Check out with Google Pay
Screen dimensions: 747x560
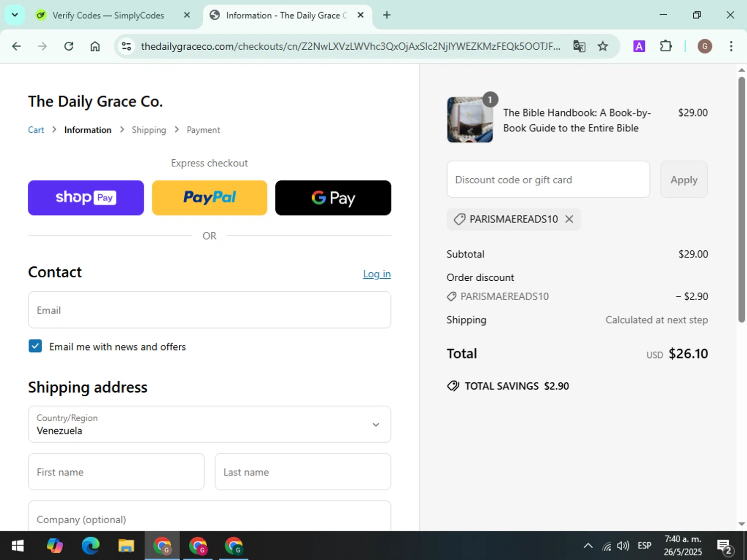[333, 198]
